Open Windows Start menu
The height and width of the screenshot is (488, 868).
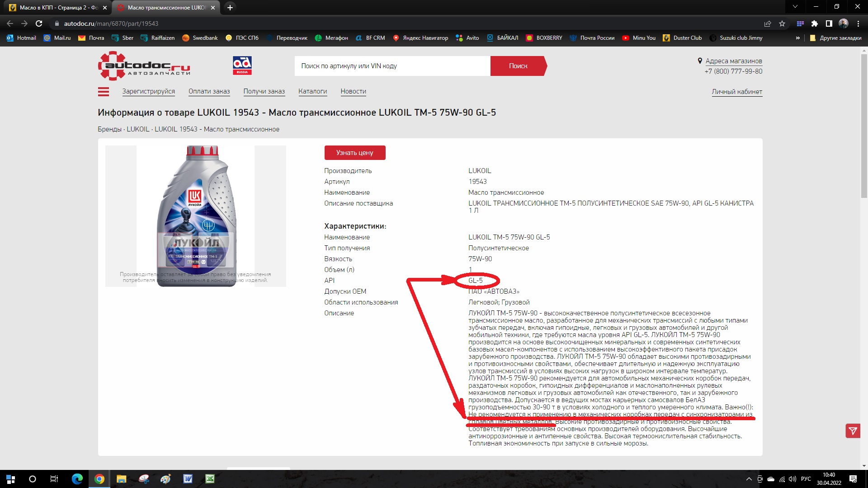[x=11, y=479]
